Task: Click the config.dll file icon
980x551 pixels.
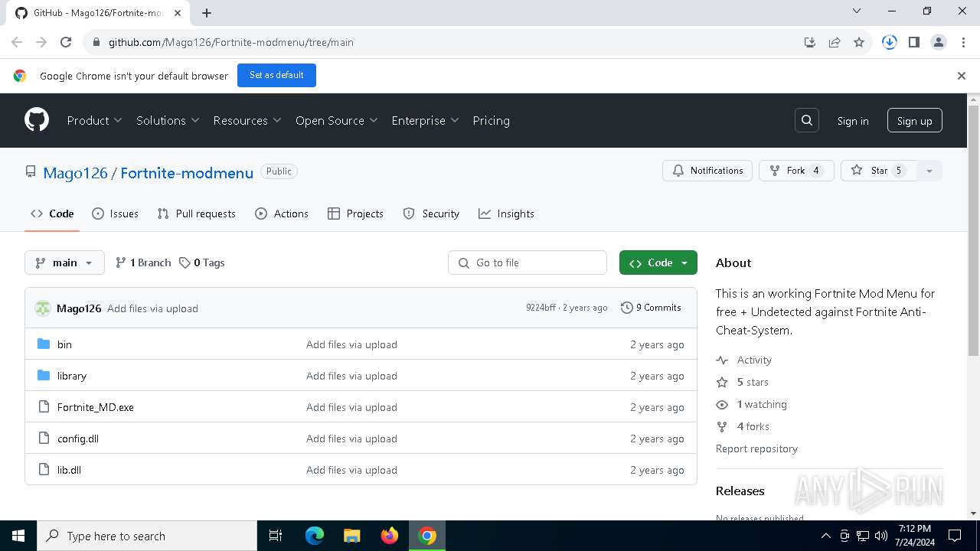Action: (44, 439)
